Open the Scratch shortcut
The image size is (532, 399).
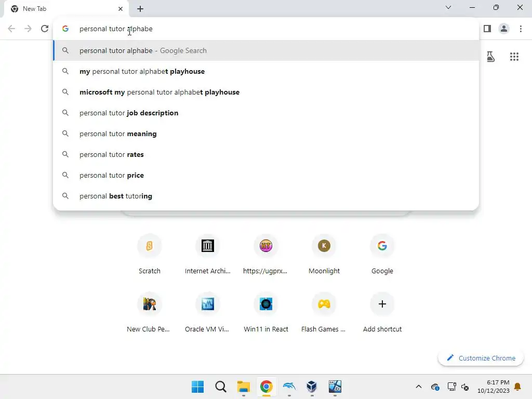[149, 254]
